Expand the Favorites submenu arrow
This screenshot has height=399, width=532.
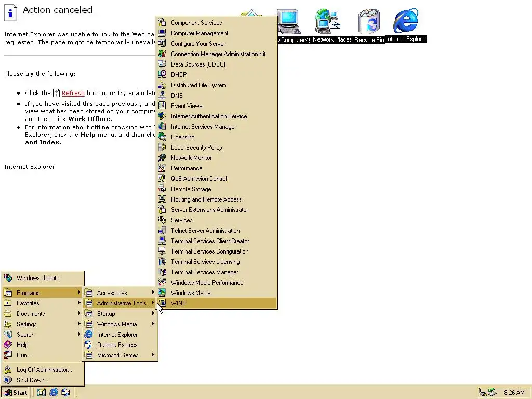[x=79, y=303]
